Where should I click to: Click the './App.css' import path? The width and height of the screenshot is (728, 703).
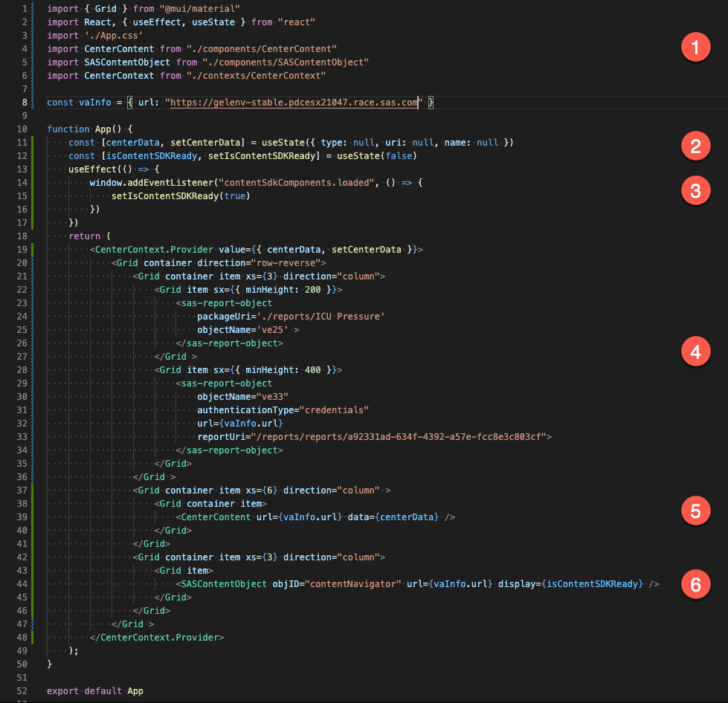click(x=113, y=36)
